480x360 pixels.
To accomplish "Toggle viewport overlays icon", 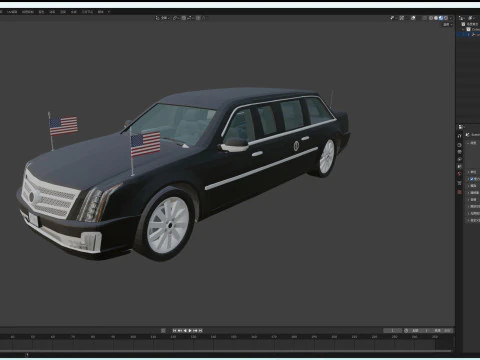I will pos(413,18).
